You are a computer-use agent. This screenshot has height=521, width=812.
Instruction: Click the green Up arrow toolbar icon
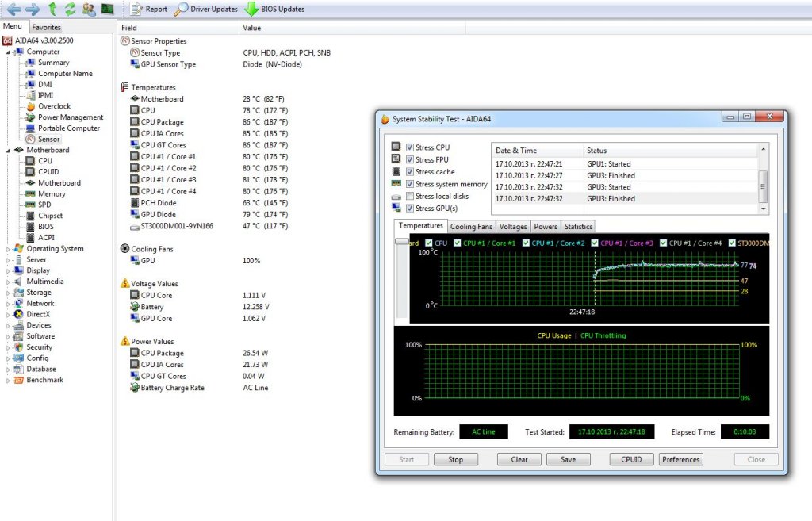[52, 9]
